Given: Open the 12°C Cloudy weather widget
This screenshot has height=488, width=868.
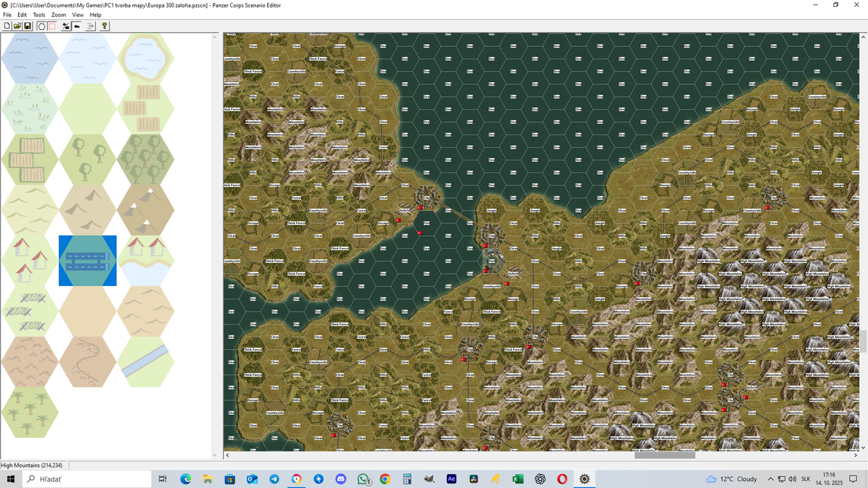Looking at the screenshot, I should pos(731,479).
